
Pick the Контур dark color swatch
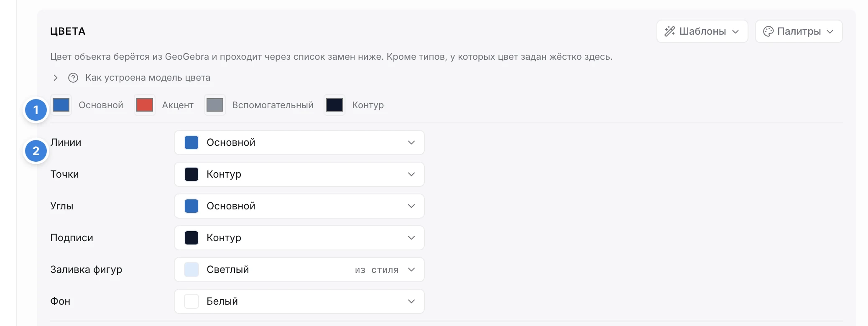(x=334, y=105)
